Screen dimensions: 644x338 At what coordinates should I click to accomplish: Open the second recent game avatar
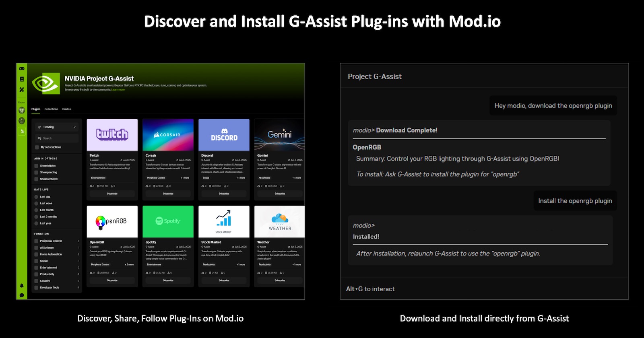coord(22,121)
